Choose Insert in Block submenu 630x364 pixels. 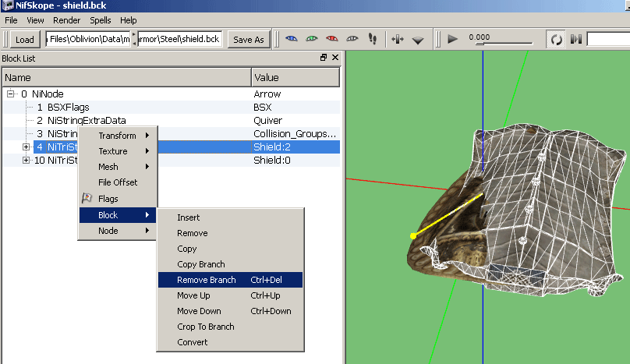coord(230,217)
